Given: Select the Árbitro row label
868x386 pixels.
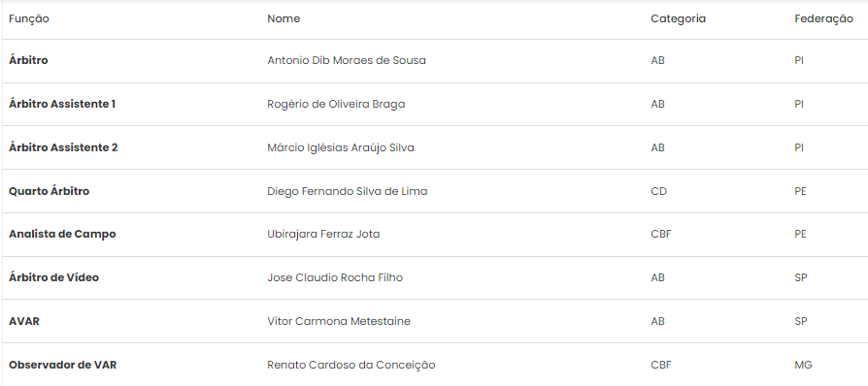Looking at the screenshot, I should tap(28, 60).
